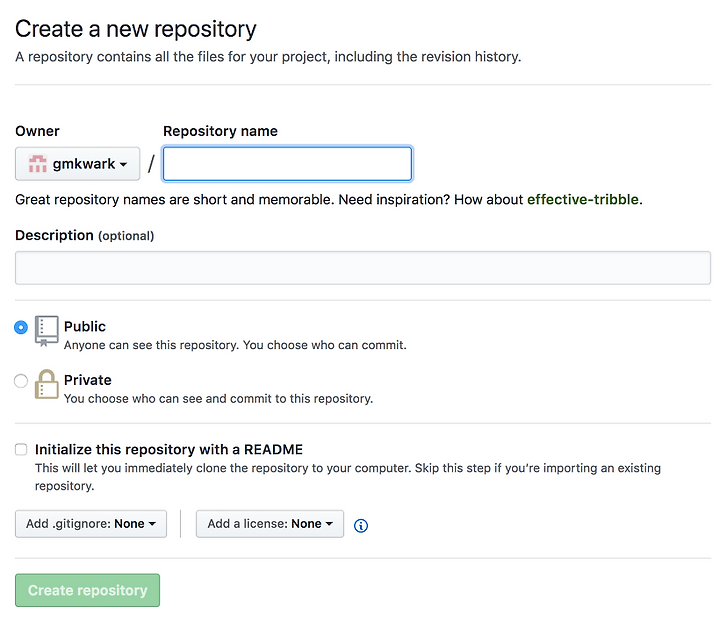Use the effective-tribble name suggestion
Image resolution: width=720 pixels, height=628 pixels.
point(583,200)
